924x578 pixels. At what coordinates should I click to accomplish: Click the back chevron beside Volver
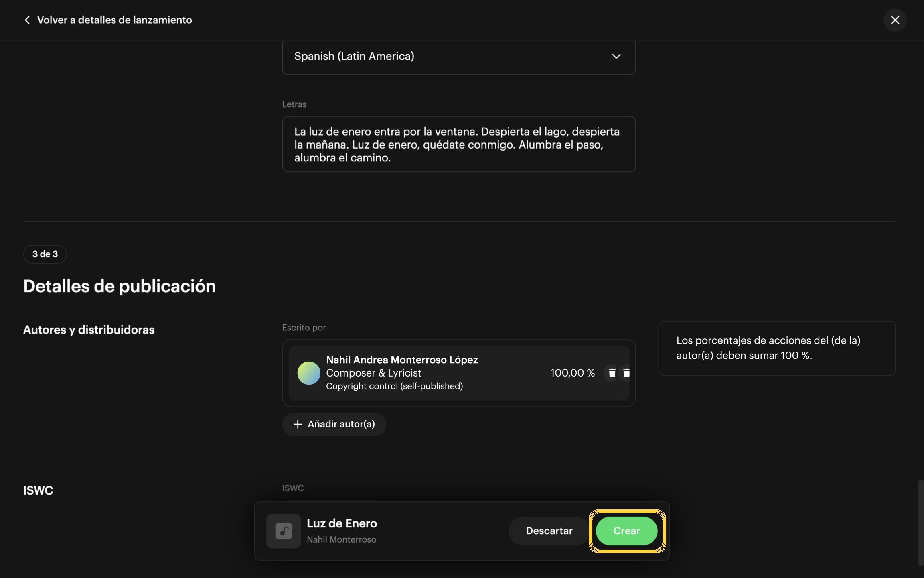point(27,20)
